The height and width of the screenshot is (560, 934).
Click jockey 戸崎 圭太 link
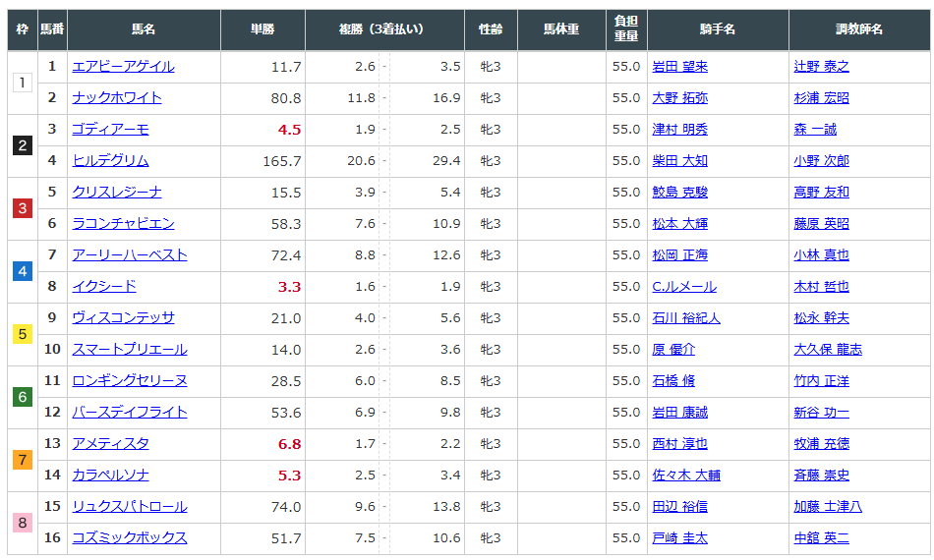coord(679,538)
